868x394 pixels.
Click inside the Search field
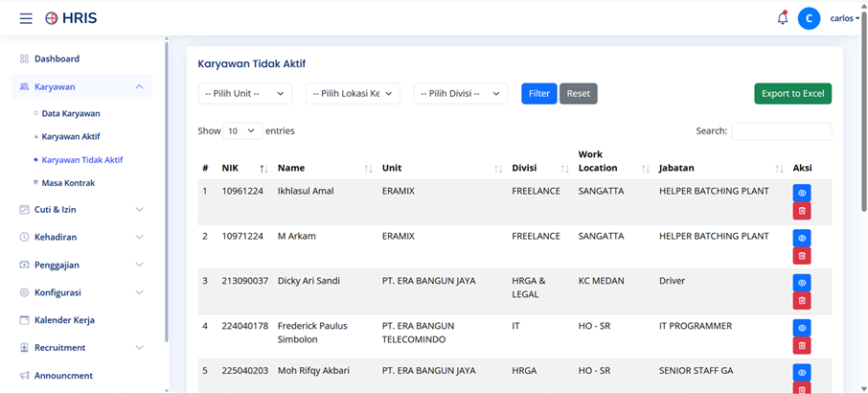click(781, 131)
